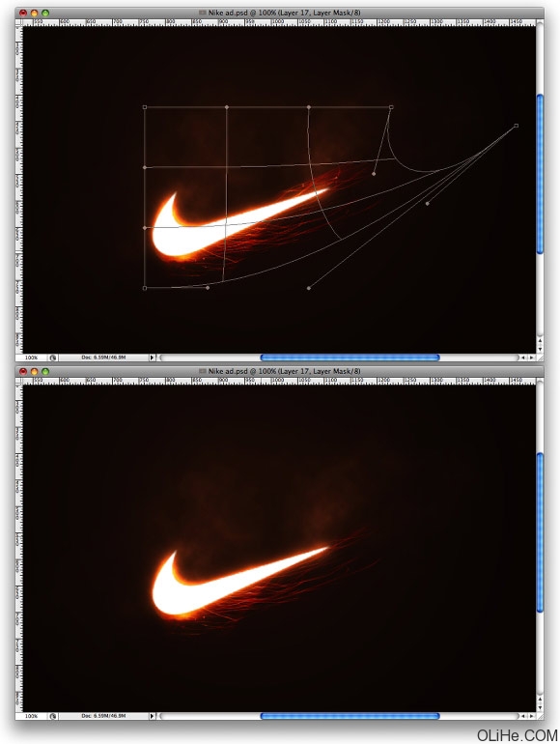Click the PSD file icon in top window title

(203, 13)
